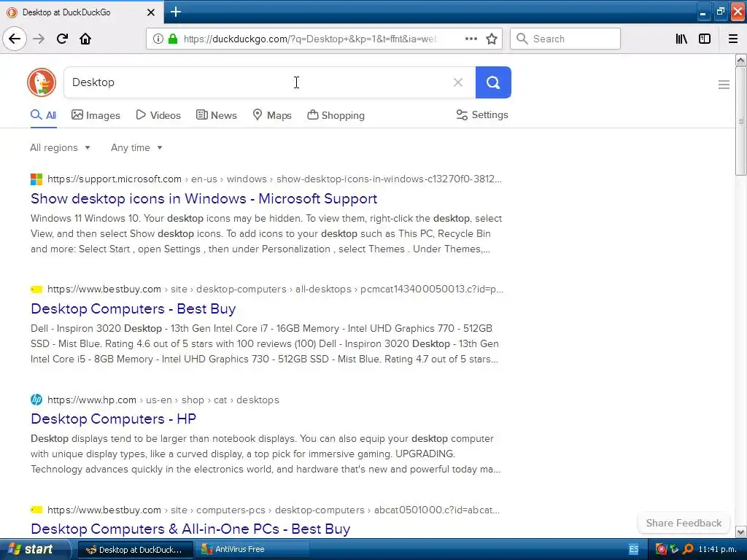The image size is (747, 560).
Task: Switch to Images results tab
Action: [96, 115]
